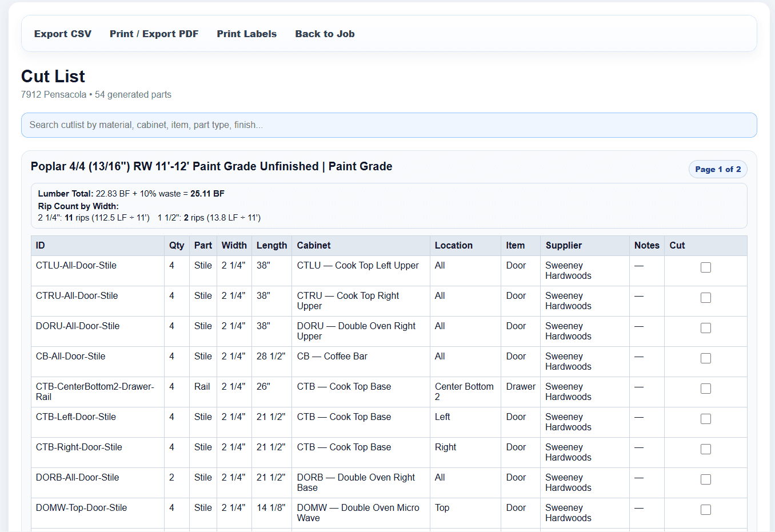Click the Cabinet column header
775x532 pixels.
click(361, 246)
